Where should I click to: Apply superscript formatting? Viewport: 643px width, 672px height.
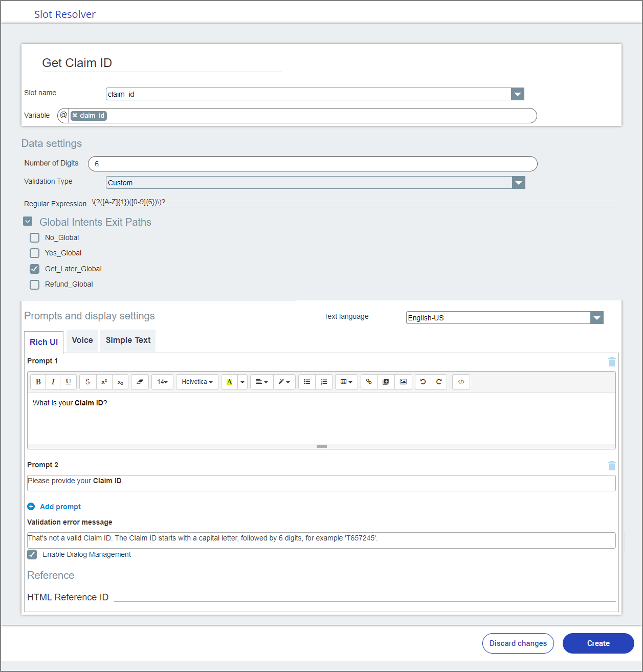point(104,382)
